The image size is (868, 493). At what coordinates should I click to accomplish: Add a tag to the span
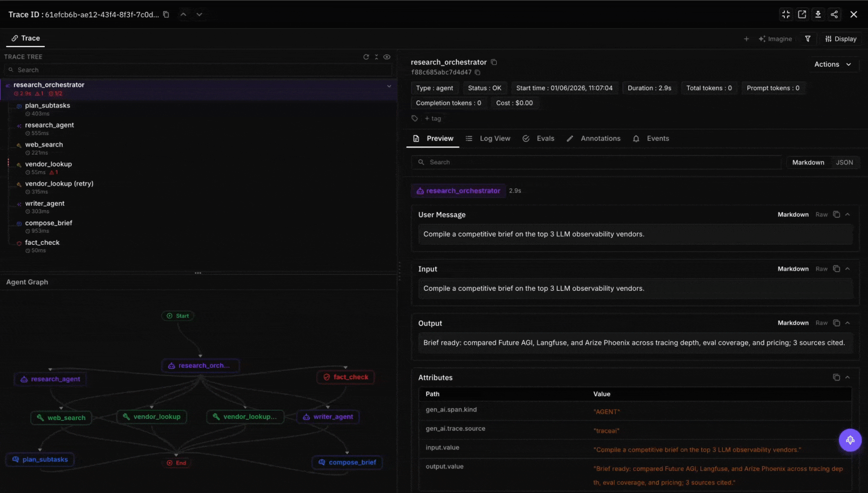[433, 119]
